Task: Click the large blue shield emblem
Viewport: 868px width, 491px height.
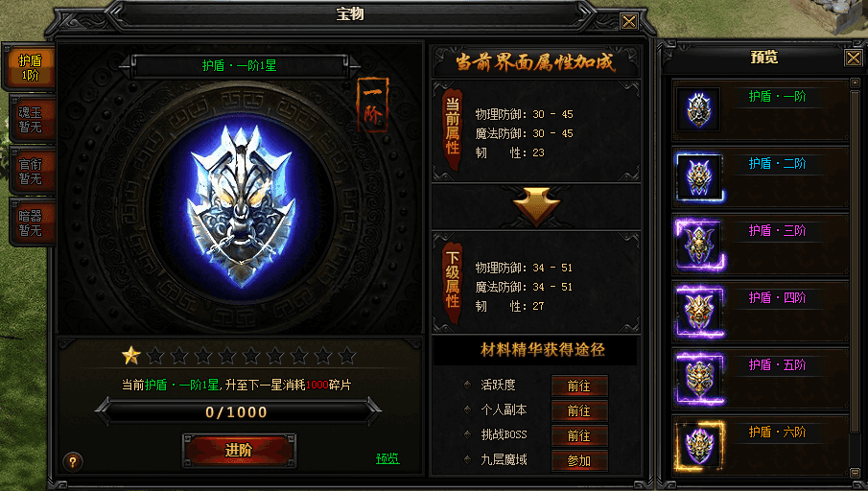Action: 241,206
